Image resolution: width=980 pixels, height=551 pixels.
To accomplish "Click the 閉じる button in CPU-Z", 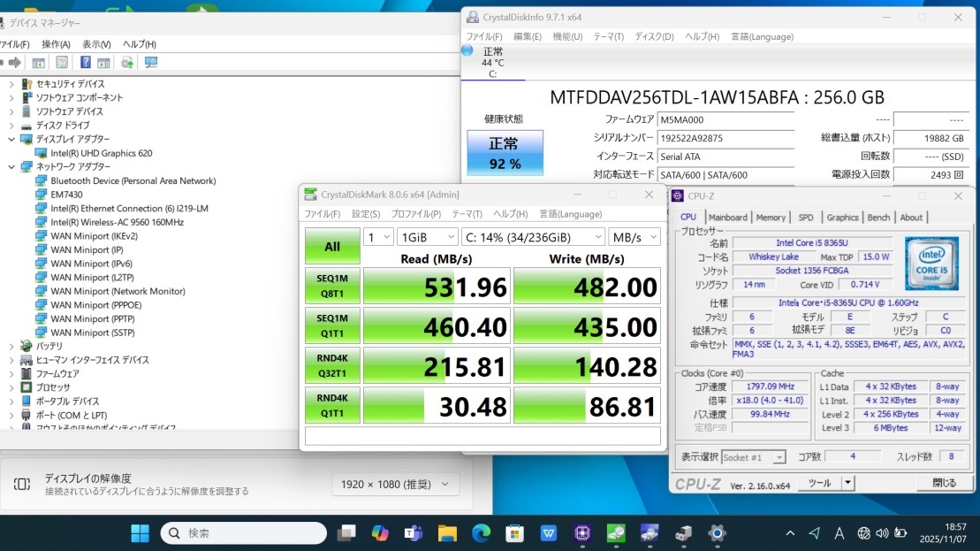I will pyautogui.click(x=944, y=483).
